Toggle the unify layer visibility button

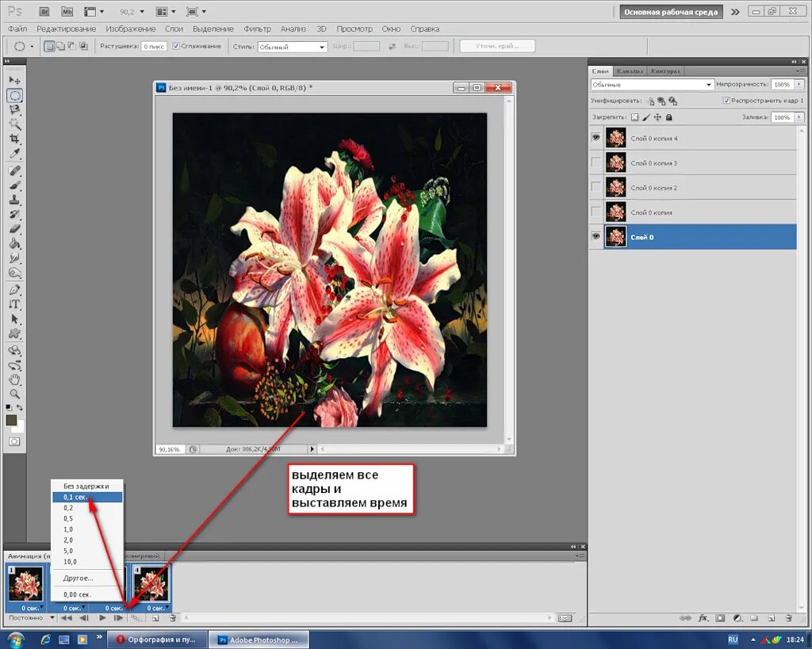[661, 101]
